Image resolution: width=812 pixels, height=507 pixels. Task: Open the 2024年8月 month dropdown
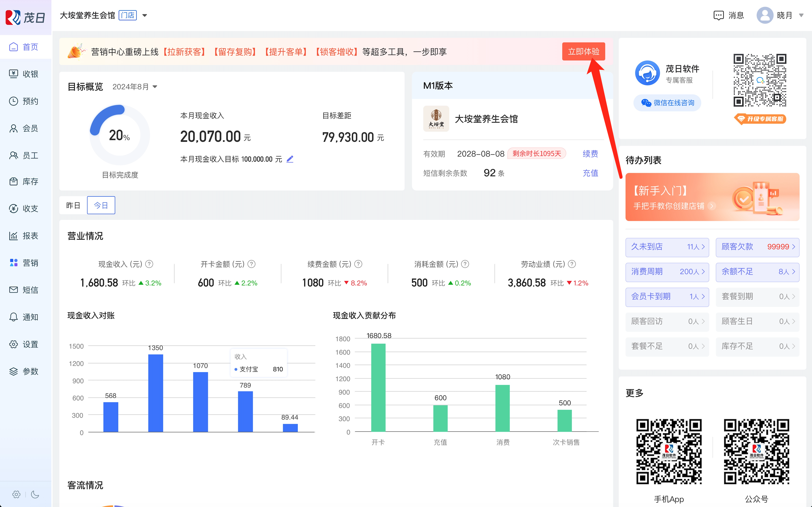[135, 87]
